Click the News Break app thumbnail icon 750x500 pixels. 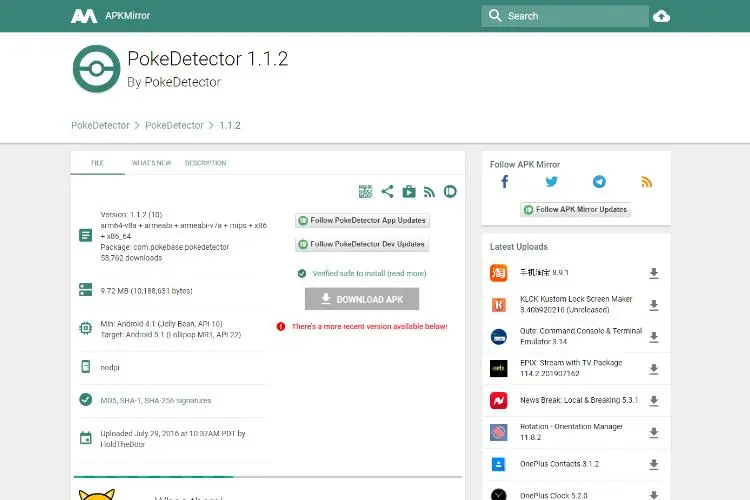498,400
